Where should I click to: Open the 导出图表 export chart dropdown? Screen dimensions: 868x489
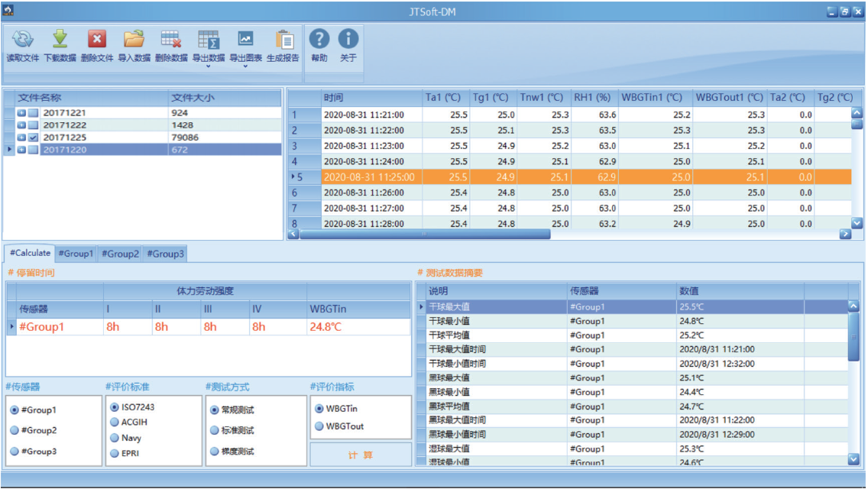click(246, 66)
